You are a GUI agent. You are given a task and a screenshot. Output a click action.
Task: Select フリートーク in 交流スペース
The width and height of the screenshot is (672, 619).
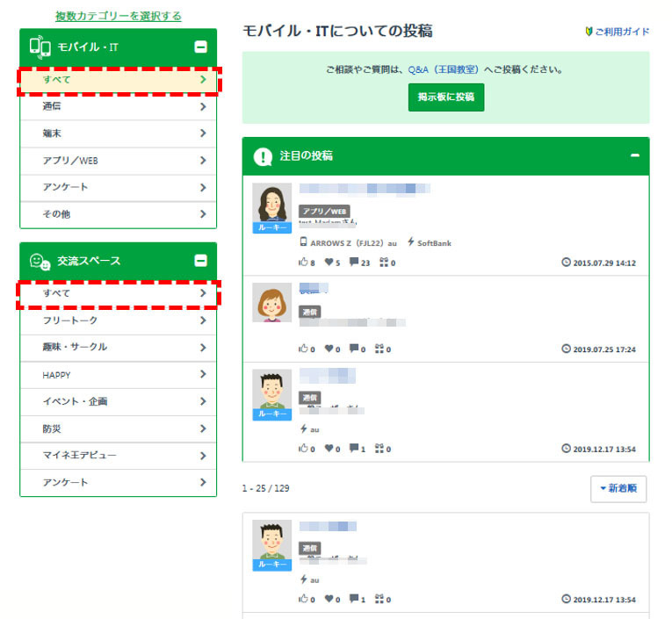118,320
